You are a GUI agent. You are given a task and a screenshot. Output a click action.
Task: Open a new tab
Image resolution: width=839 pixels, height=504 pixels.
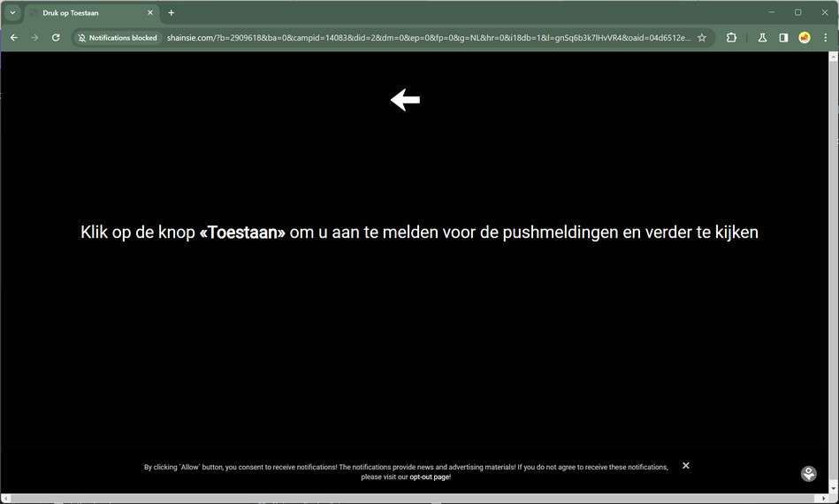[172, 12]
